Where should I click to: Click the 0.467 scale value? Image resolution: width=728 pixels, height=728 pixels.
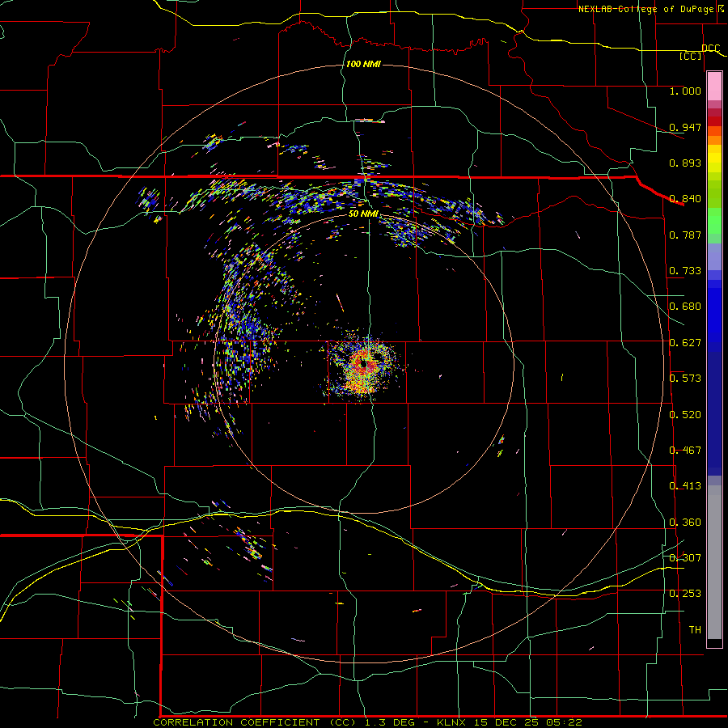coord(685,451)
